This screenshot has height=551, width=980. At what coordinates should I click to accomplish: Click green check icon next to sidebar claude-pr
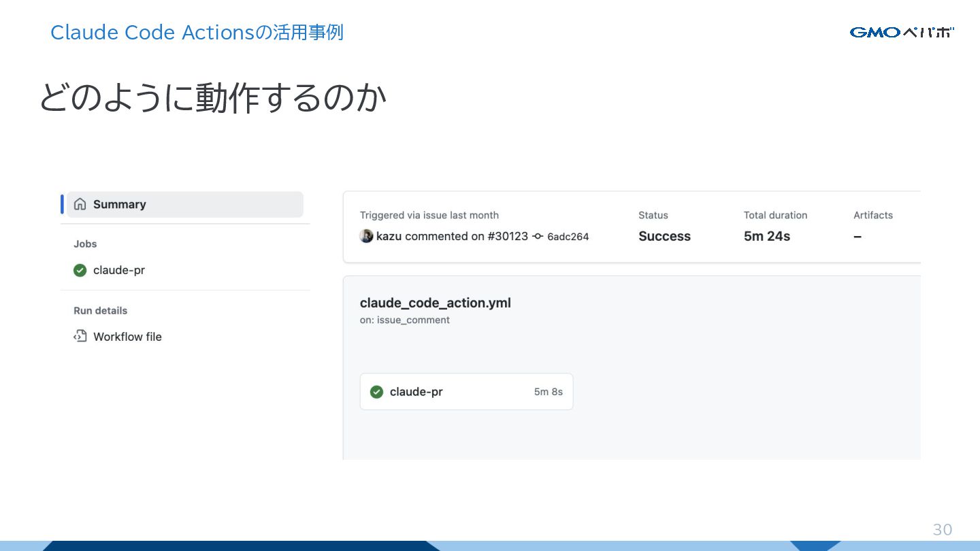click(80, 270)
